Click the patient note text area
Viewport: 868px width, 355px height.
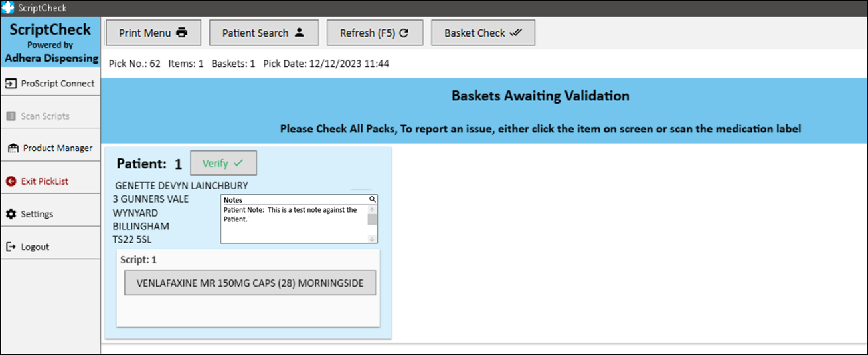(x=294, y=224)
